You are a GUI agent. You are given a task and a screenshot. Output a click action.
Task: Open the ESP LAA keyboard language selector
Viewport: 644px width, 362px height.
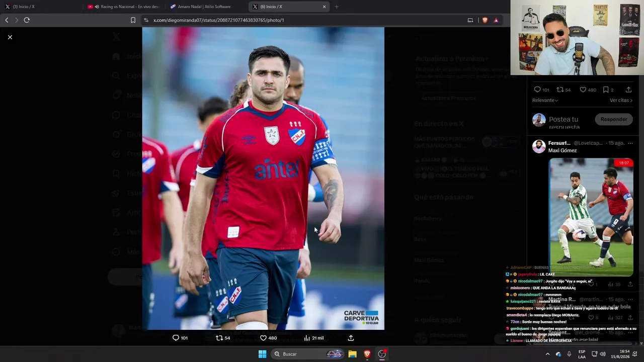coord(582,354)
